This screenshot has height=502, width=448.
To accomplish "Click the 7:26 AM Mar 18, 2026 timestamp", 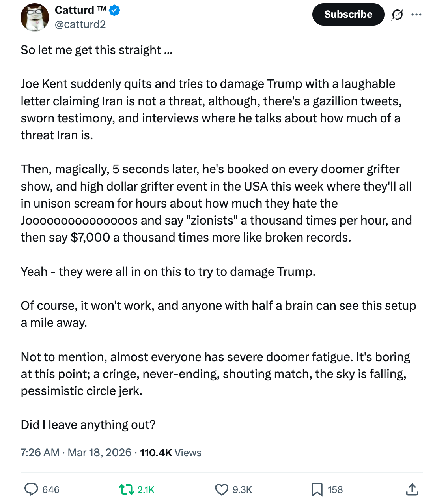I will click(76, 453).
